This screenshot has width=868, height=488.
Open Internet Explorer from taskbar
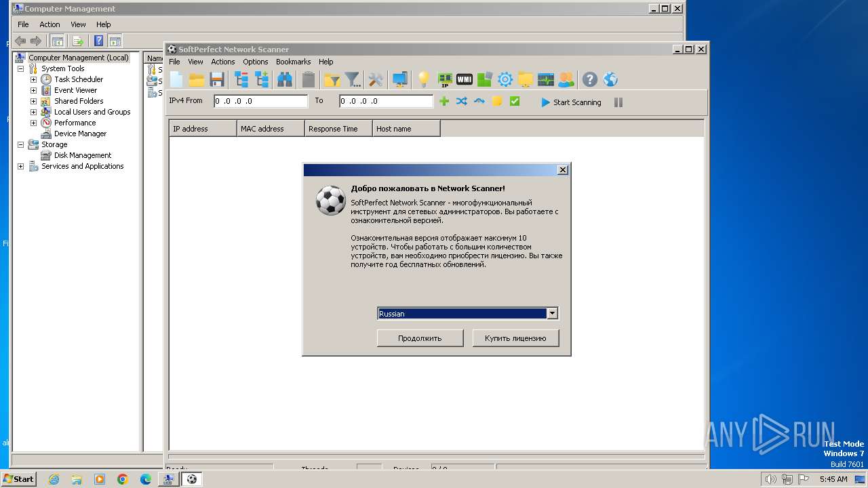pos(54,479)
